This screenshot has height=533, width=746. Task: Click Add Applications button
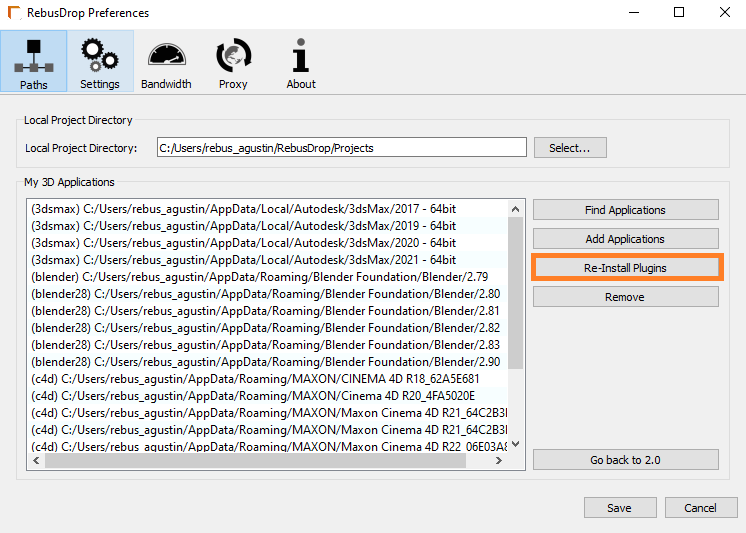(x=625, y=239)
